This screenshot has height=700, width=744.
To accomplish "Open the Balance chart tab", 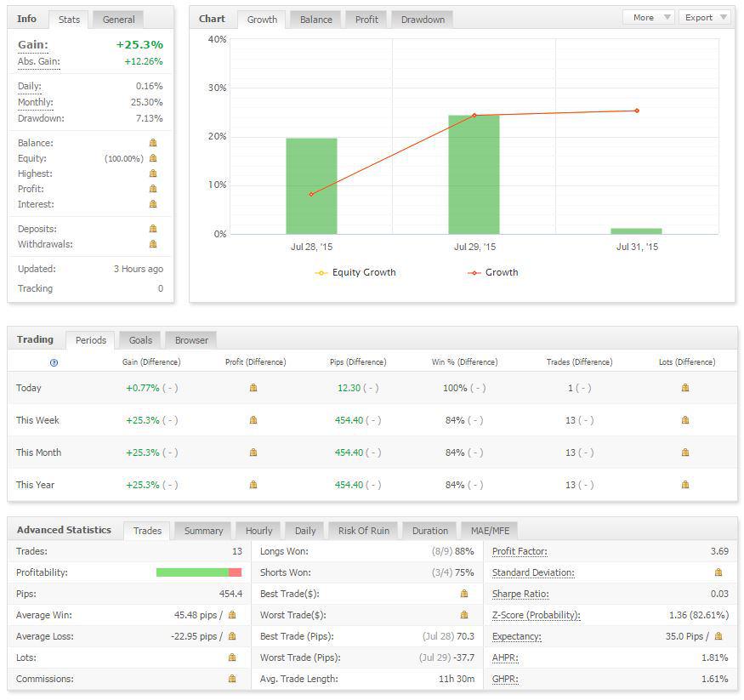I will click(316, 20).
